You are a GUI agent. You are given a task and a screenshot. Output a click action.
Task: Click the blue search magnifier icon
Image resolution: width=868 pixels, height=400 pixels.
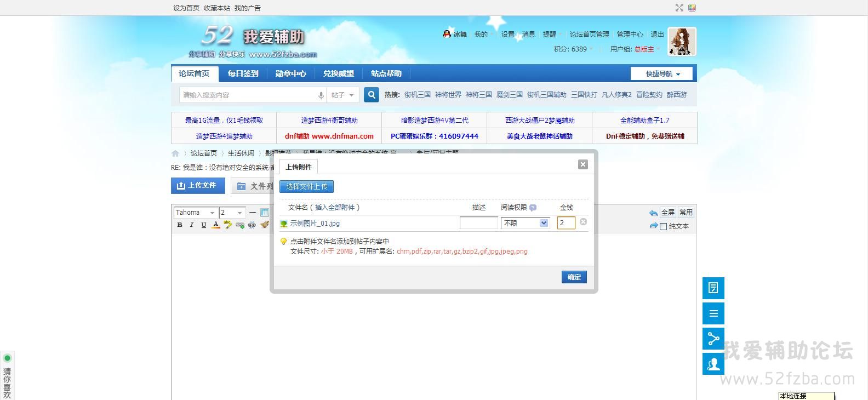click(x=372, y=95)
